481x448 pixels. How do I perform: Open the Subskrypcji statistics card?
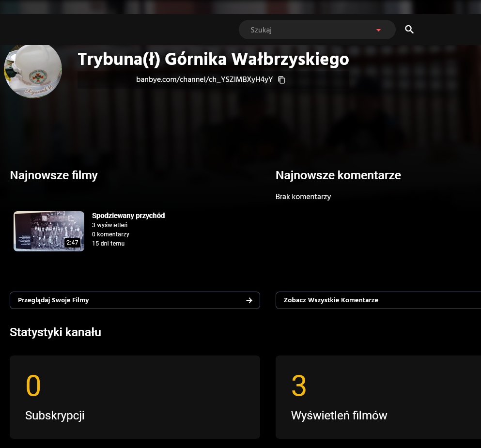tap(135, 397)
